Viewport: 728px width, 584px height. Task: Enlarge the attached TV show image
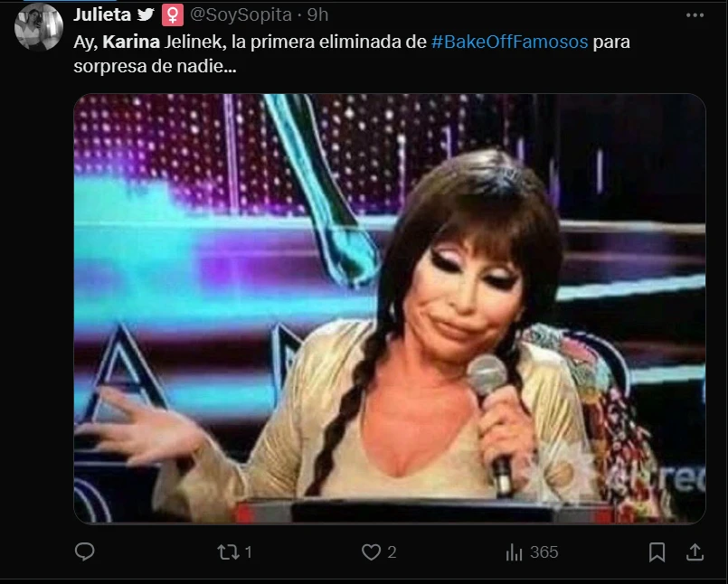point(390,308)
